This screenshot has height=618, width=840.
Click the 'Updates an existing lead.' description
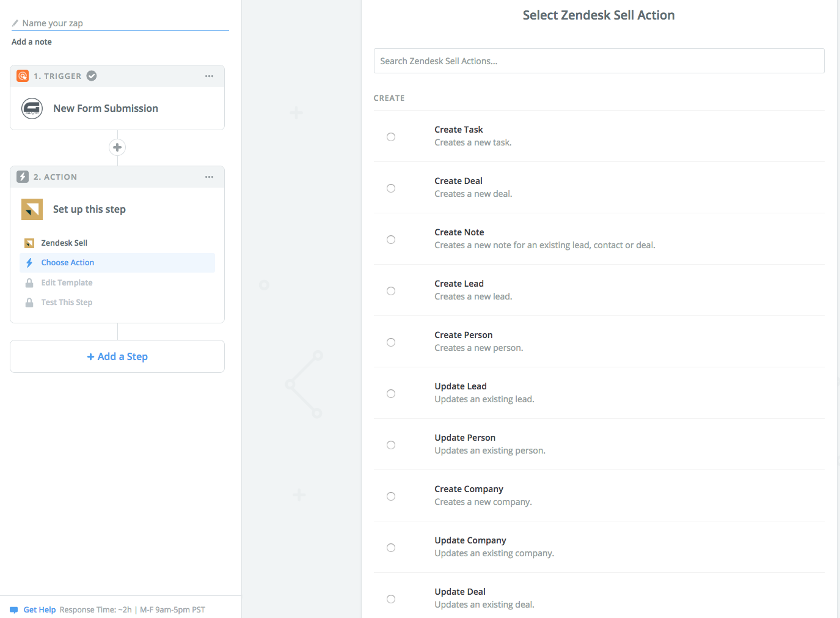pyautogui.click(x=484, y=399)
